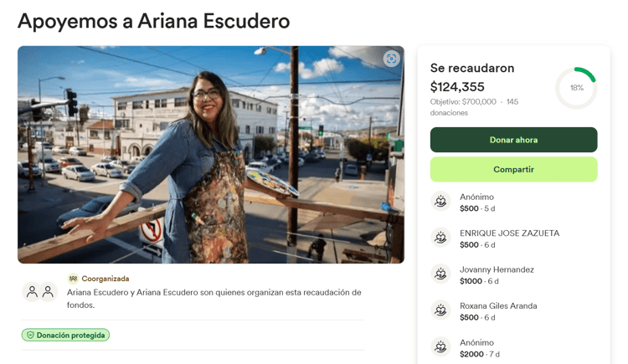Click the fullscreen icon on the campaign photo
The image size is (628, 364).
391,59
